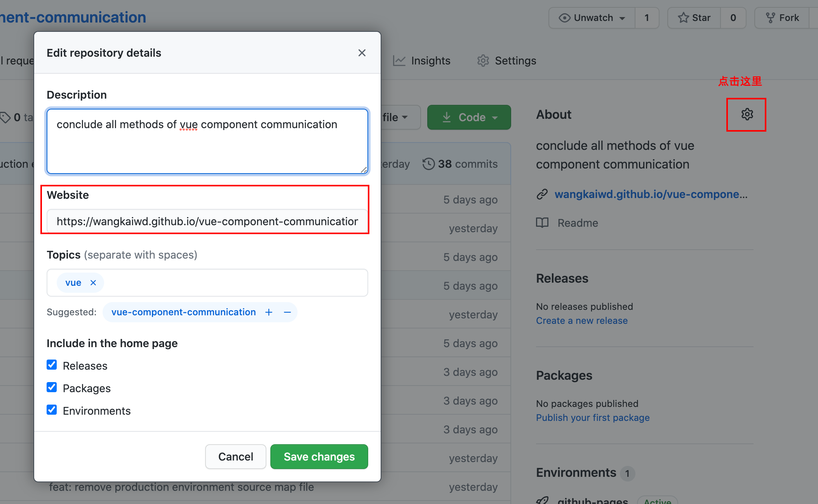Disable the Environments checkbox
This screenshot has width=818, height=504.
(x=52, y=410)
